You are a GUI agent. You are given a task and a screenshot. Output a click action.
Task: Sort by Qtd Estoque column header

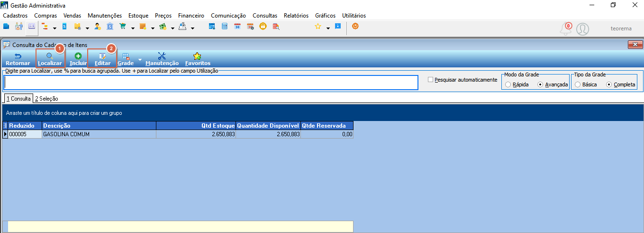coord(196,126)
